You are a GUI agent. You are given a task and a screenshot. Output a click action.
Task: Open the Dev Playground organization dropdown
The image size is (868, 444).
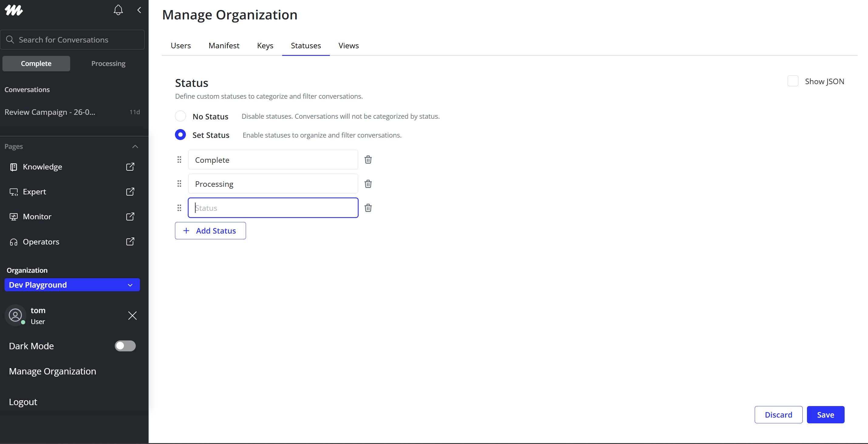72,285
